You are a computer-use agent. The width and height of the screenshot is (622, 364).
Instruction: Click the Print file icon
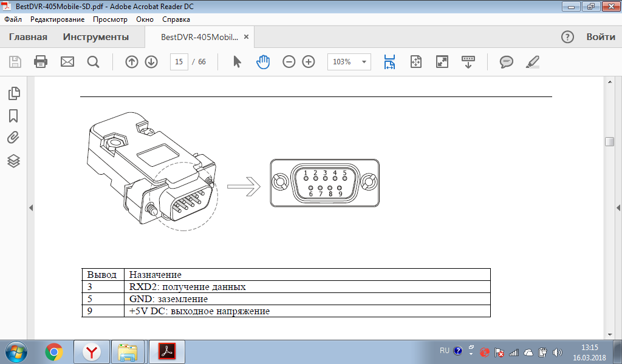click(x=41, y=62)
